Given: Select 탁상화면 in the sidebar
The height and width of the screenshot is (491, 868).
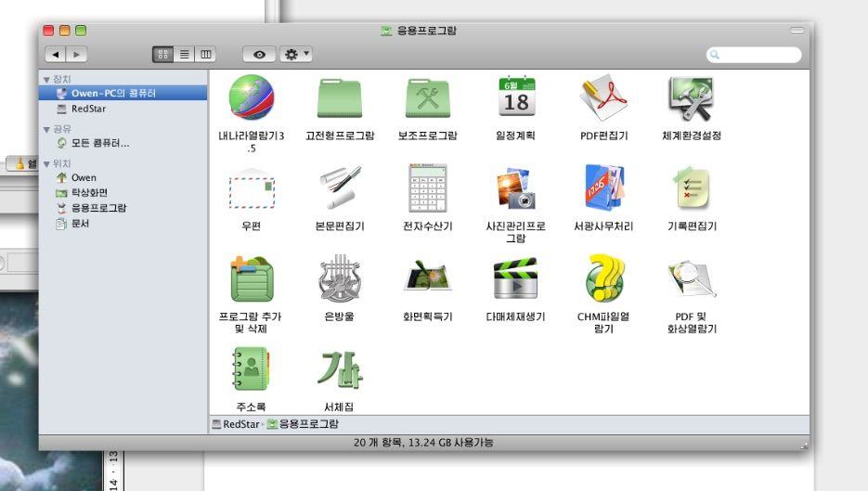Looking at the screenshot, I should click(x=91, y=193).
